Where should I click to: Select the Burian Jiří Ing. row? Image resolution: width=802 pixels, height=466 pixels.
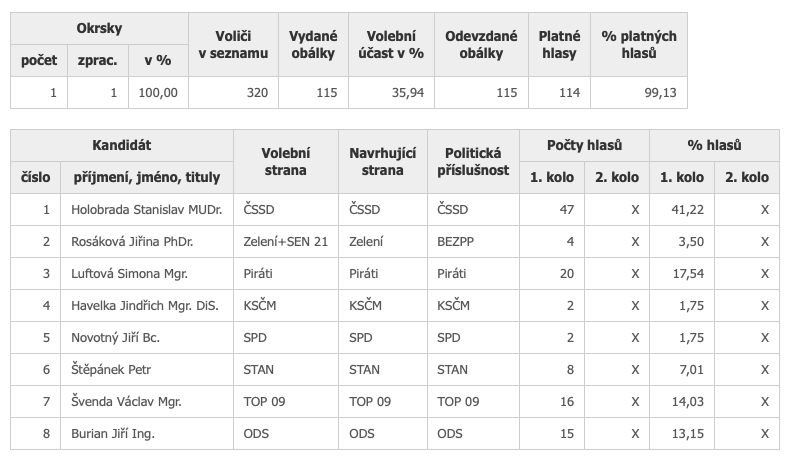113,434
